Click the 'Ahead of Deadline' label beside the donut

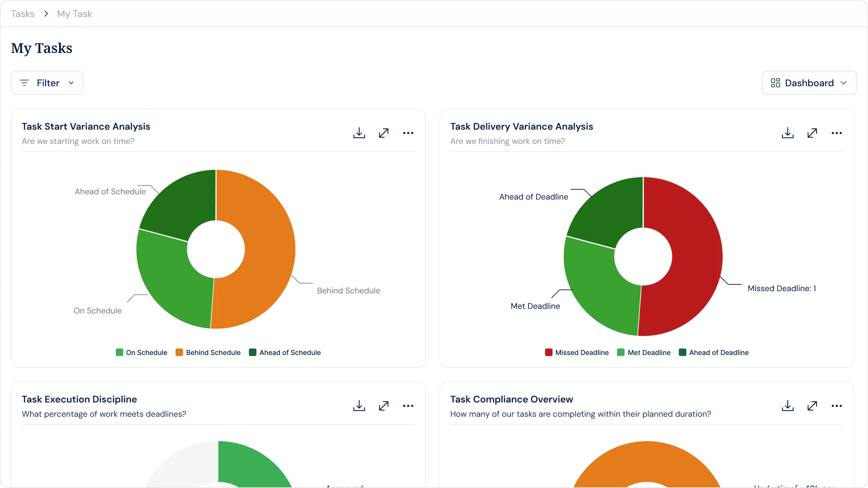click(x=534, y=197)
